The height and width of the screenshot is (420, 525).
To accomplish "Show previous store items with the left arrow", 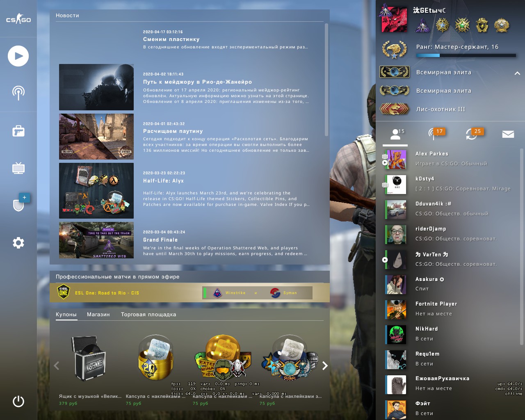I will (x=57, y=365).
